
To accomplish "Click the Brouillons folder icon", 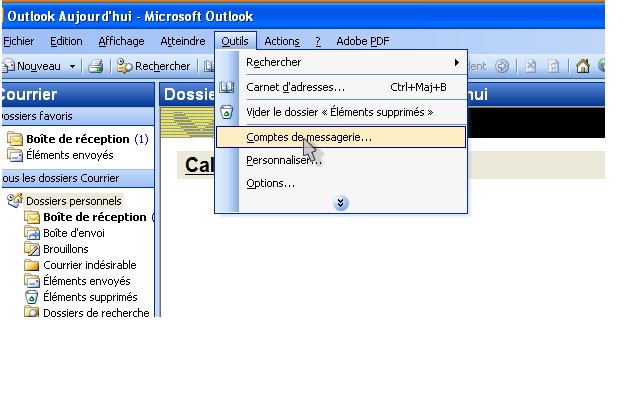I will [32, 249].
